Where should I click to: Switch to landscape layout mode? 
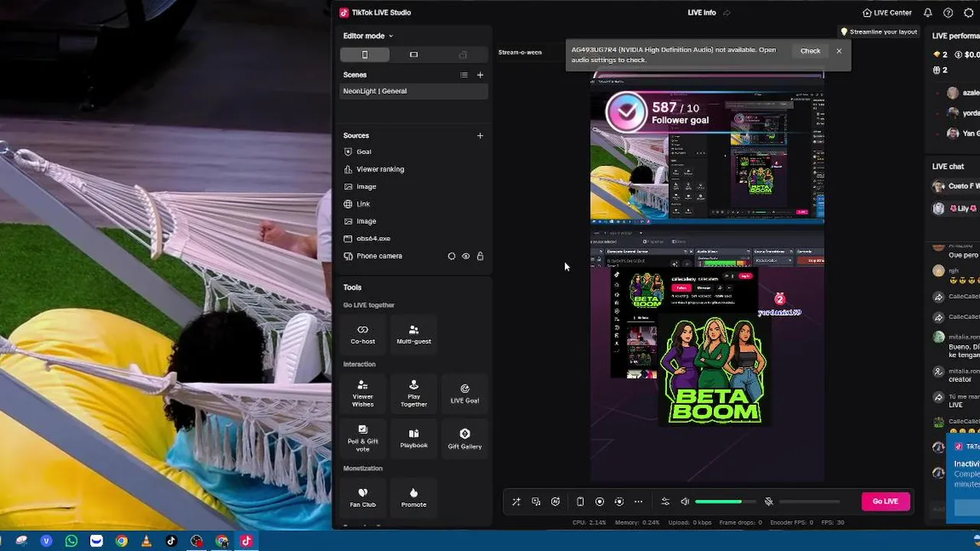coord(413,54)
